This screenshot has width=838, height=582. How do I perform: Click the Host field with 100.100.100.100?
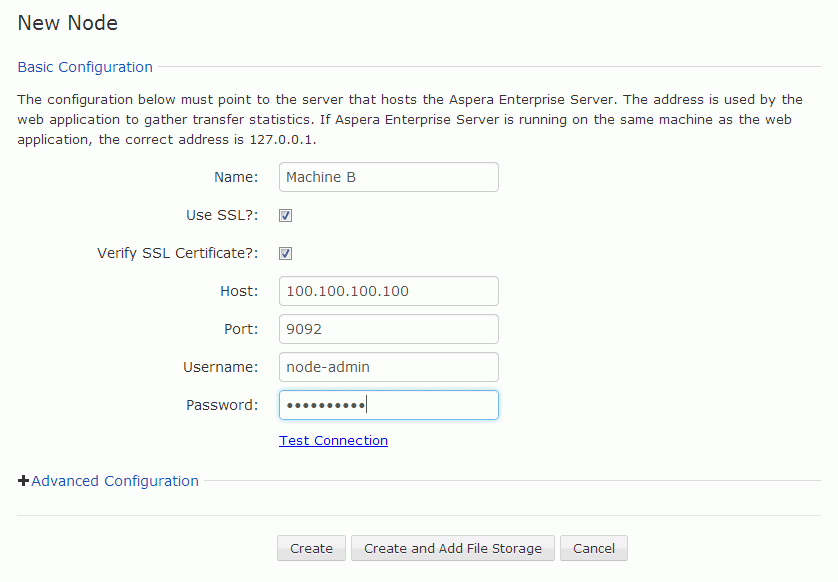(389, 291)
